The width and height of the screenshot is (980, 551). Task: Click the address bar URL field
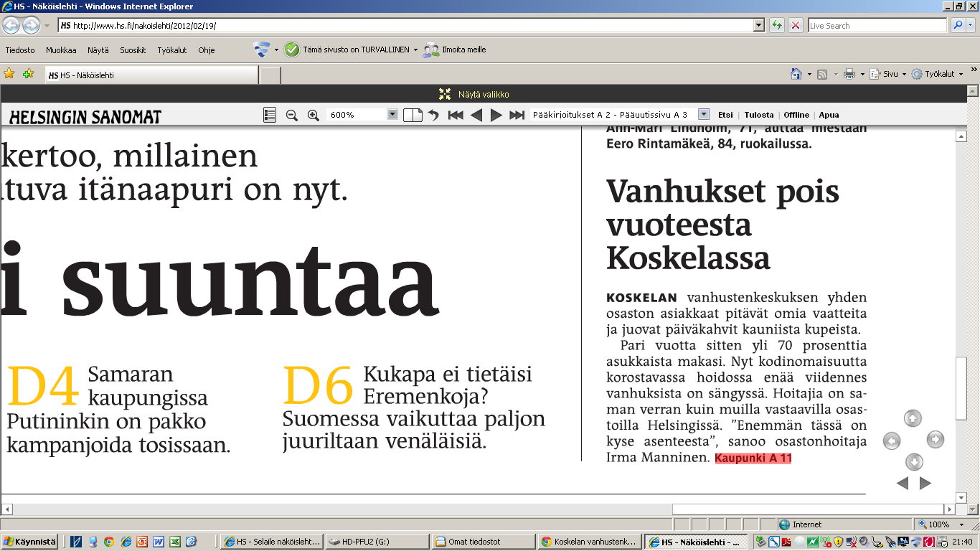click(x=405, y=25)
